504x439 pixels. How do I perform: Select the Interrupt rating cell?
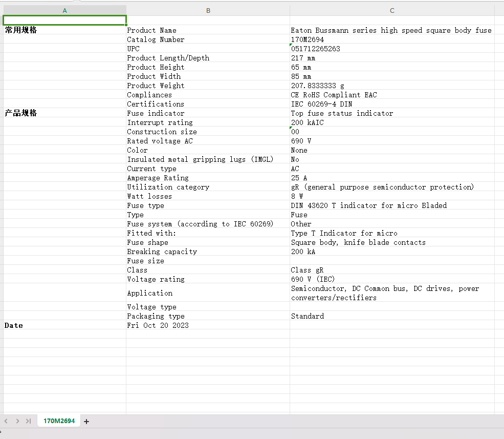point(208,122)
